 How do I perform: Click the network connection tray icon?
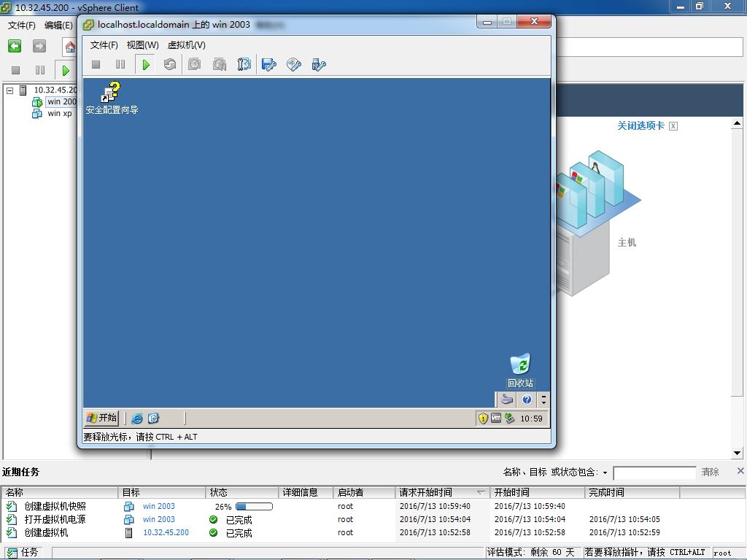point(510,418)
